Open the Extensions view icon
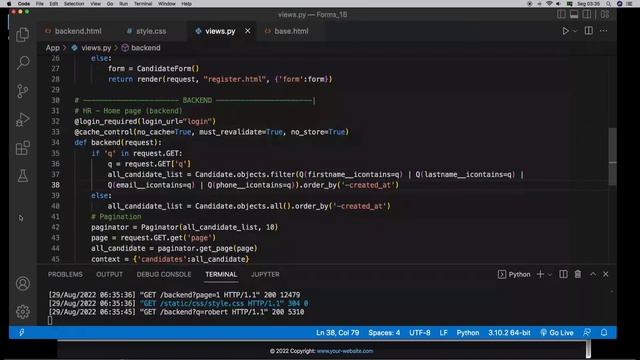 tap(23, 148)
